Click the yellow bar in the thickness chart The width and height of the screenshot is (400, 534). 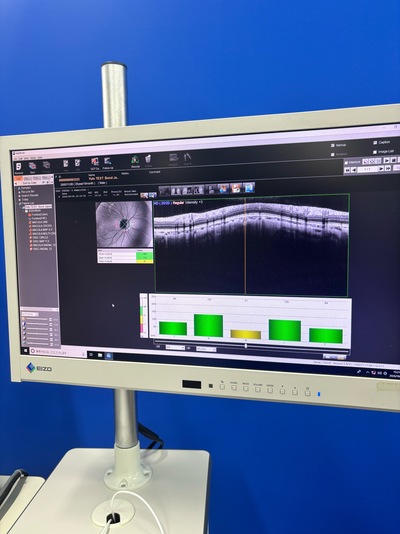pyautogui.click(x=246, y=334)
